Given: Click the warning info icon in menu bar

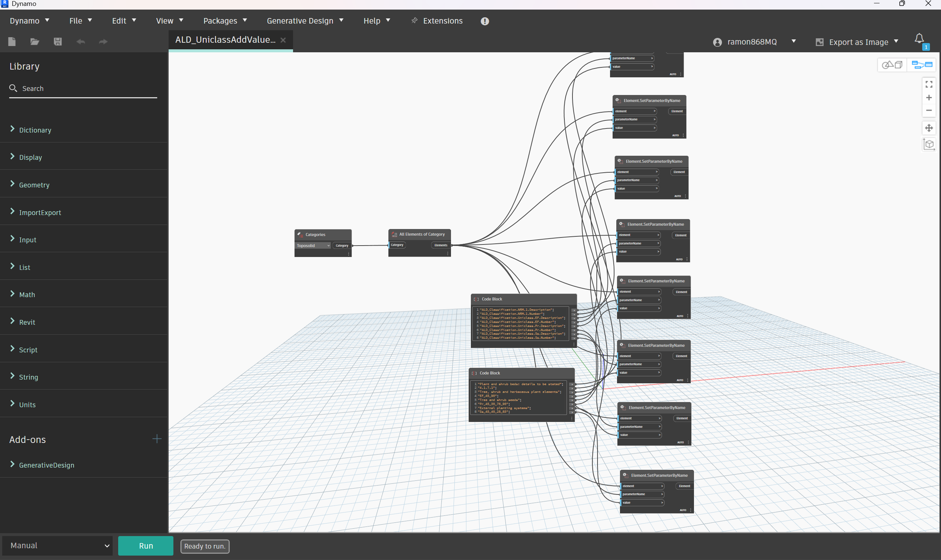Looking at the screenshot, I should tap(485, 21).
